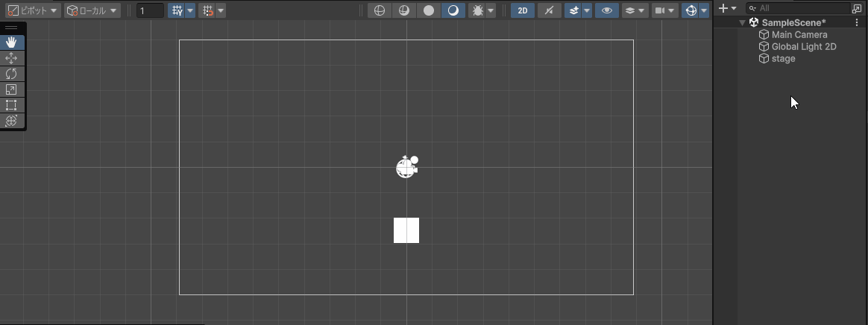Select shaded draw mode icon
This screenshot has width=868, height=325.
tap(453, 10)
